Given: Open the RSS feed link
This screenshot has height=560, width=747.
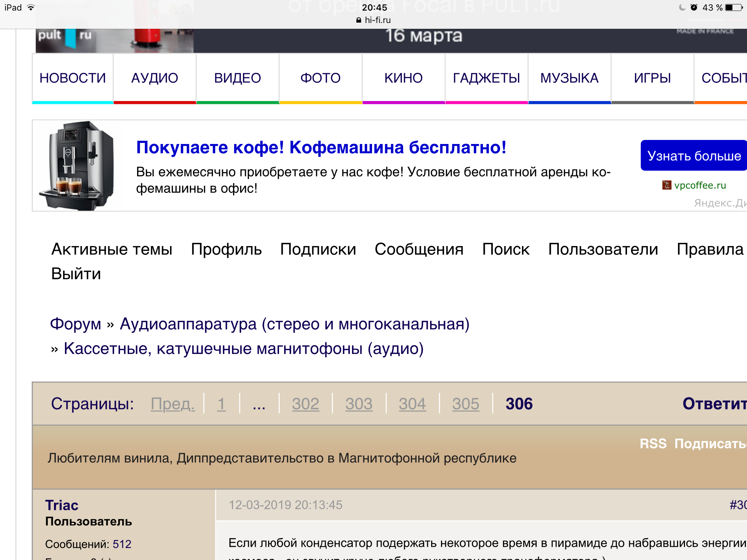Looking at the screenshot, I should (x=653, y=444).
